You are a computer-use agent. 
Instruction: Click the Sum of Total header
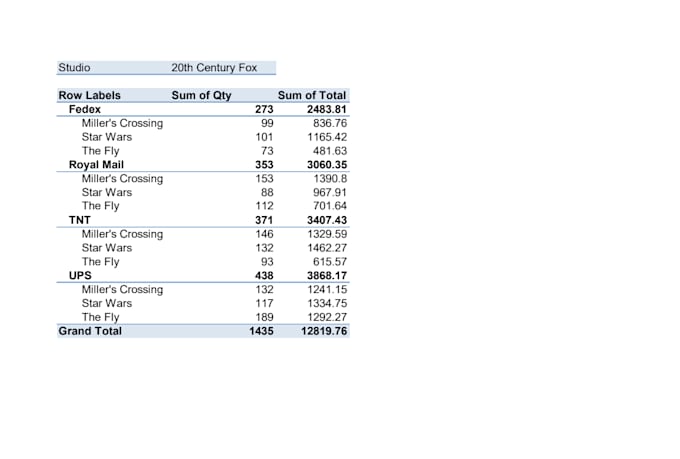[312, 95]
